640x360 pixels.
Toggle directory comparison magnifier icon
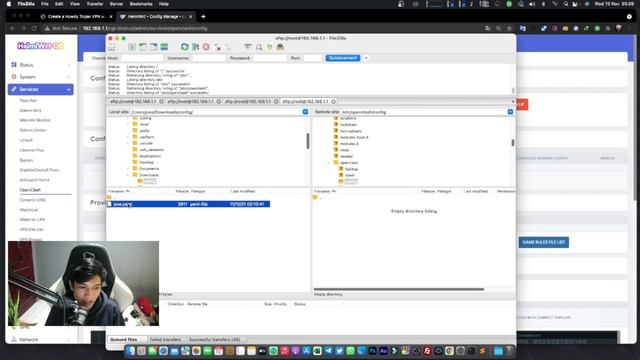[x=259, y=47]
